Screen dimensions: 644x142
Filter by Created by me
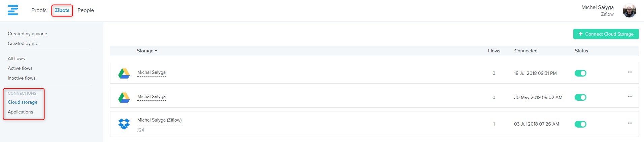[x=23, y=44]
